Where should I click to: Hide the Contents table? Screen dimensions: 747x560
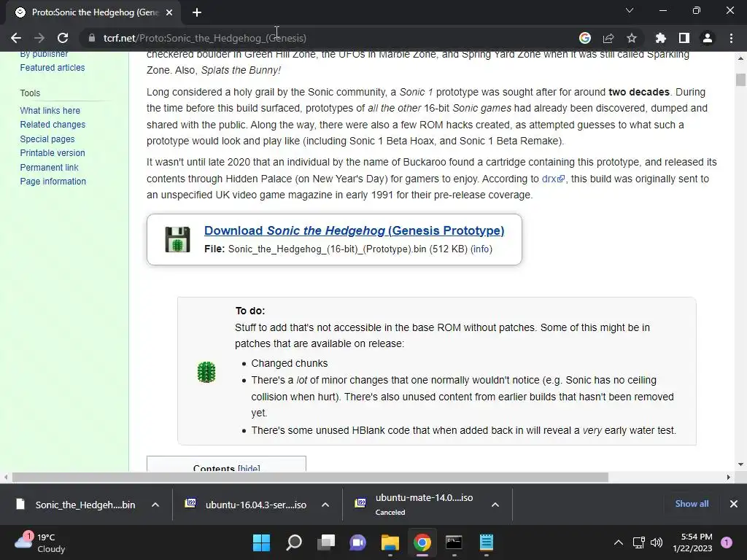249,468
